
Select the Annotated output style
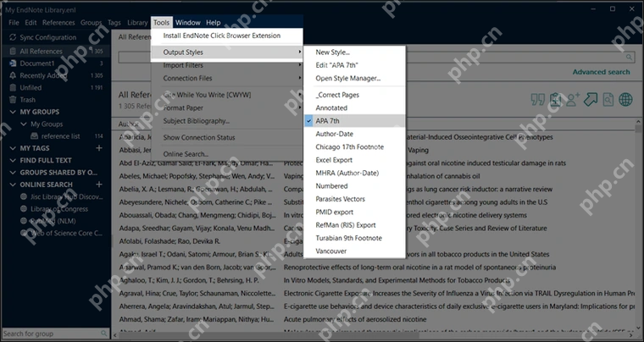[354, 108]
